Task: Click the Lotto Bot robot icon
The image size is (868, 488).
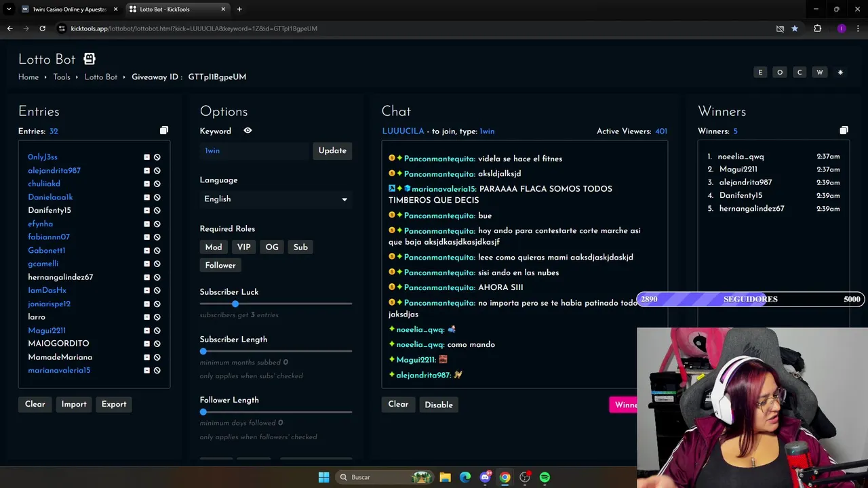Action: [90, 59]
